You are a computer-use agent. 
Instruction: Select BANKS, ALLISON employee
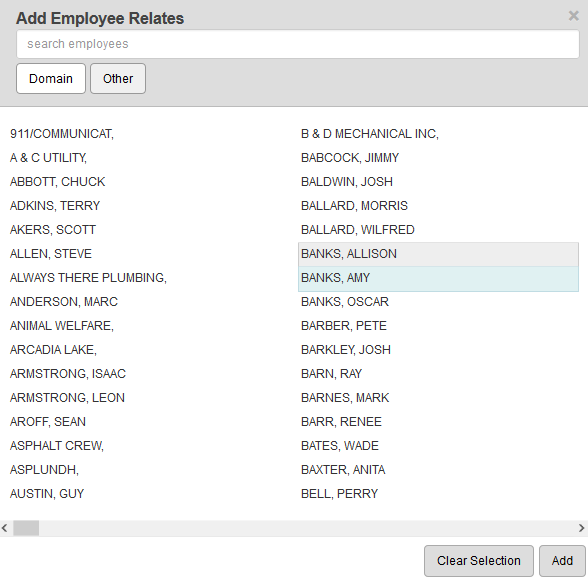(438, 254)
